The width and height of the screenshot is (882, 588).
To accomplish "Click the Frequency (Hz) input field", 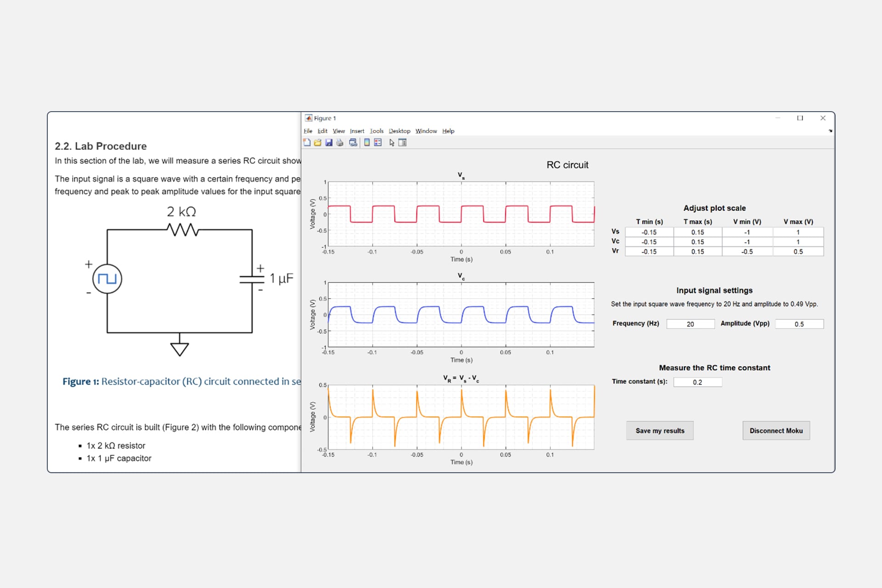I will point(690,324).
